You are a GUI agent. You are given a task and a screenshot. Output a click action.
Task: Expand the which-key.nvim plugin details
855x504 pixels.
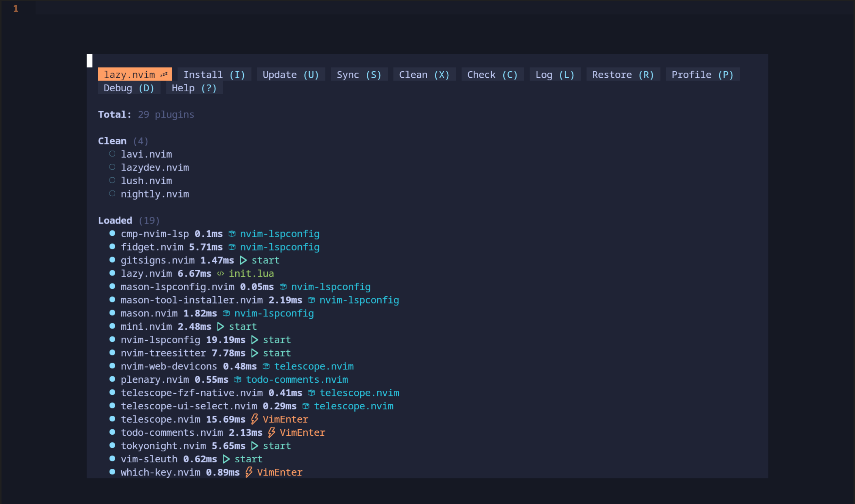pyautogui.click(x=160, y=473)
